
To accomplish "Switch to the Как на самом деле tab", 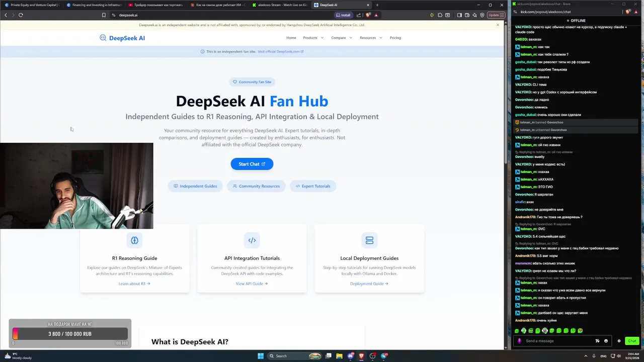I will click(x=218, y=5).
